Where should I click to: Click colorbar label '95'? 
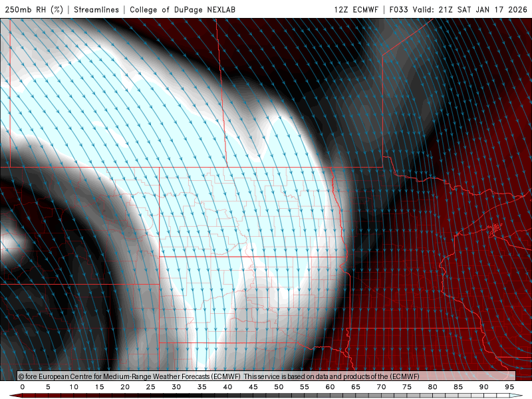pos(509,387)
